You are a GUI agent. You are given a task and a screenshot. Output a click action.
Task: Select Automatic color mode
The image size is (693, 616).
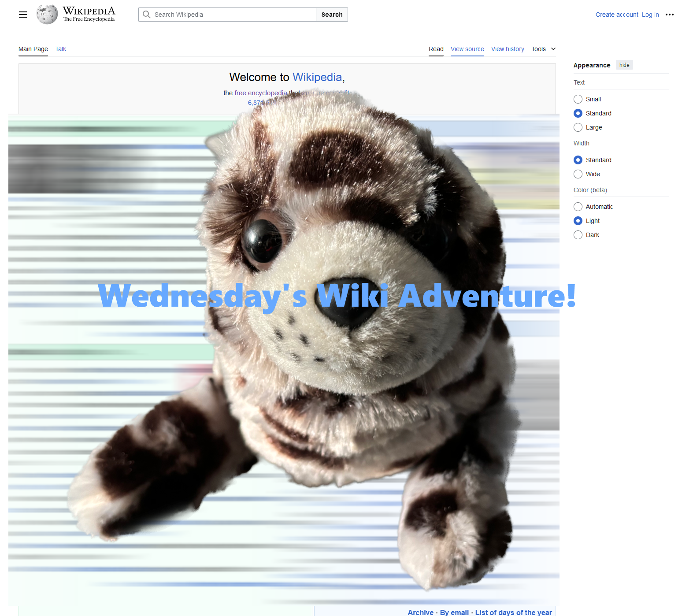578,207
